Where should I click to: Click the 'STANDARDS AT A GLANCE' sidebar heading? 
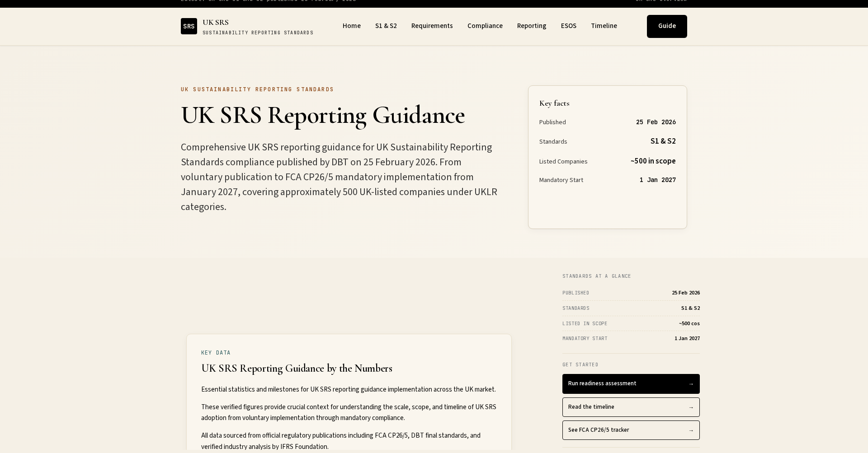pos(597,276)
